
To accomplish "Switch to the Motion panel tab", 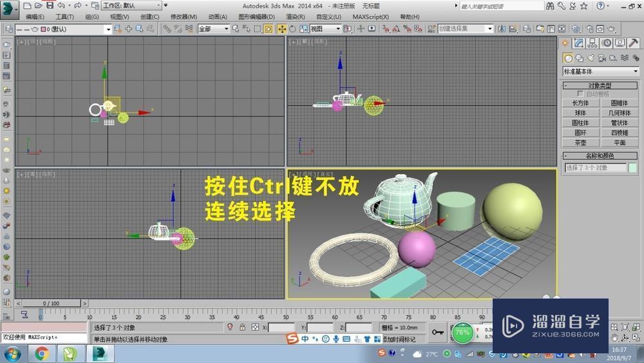I will [606, 43].
